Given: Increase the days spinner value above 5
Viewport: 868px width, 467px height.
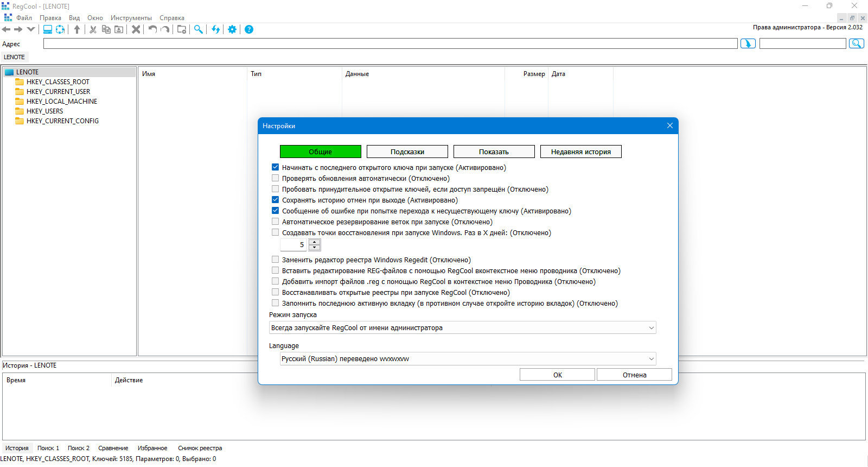Looking at the screenshot, I should click(x=314, y=242).
